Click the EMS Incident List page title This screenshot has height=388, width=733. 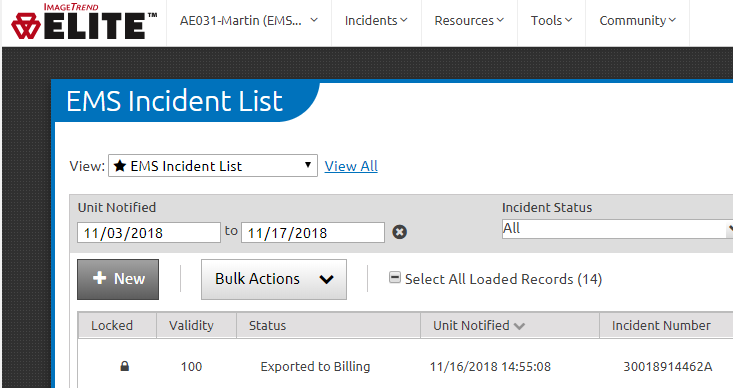174,101
